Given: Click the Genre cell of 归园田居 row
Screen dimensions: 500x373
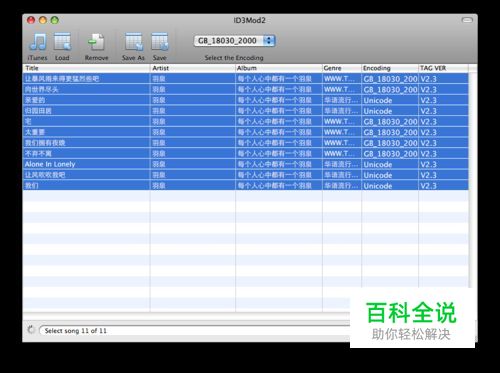Looking at the screenshot, I should click(x=342, y=111).
